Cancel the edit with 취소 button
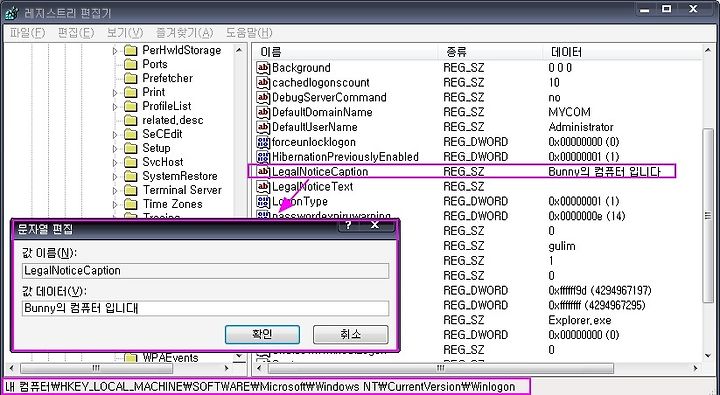This screenshot has height=395, width=720. coord(351,334)
